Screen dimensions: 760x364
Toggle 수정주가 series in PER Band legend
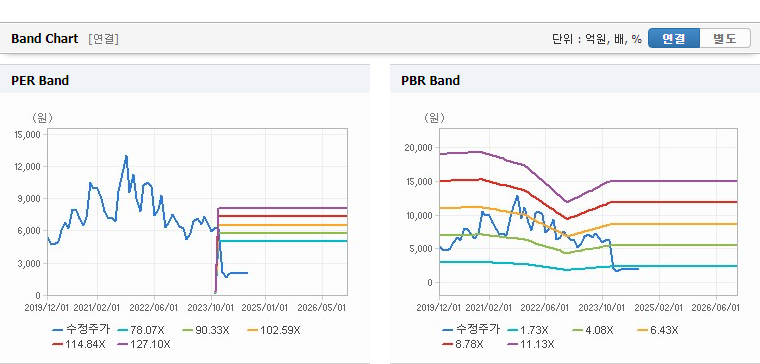point(81,330)
